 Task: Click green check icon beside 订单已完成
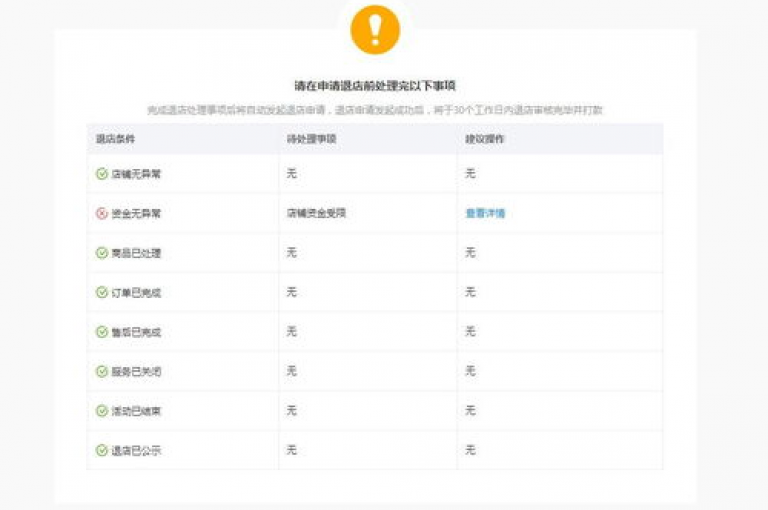[101, 292]
